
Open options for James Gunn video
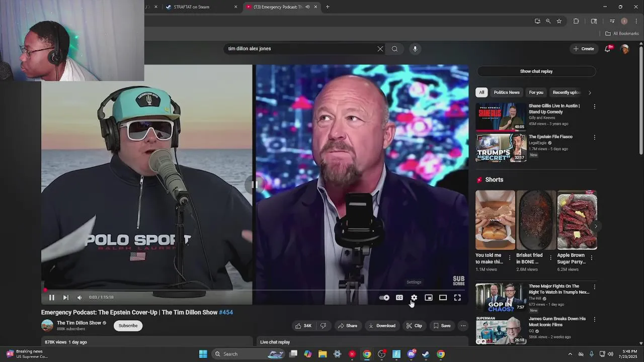[594, 320]
